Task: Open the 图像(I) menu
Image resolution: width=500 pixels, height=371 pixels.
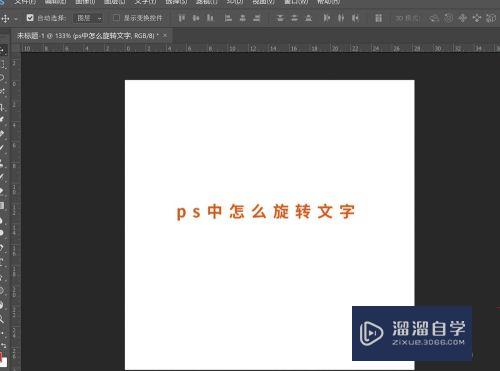Action: (85, 2)
